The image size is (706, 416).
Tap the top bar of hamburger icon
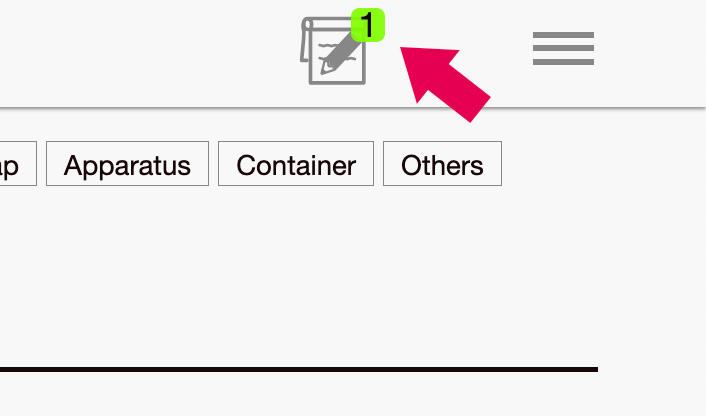coord(563,35)
